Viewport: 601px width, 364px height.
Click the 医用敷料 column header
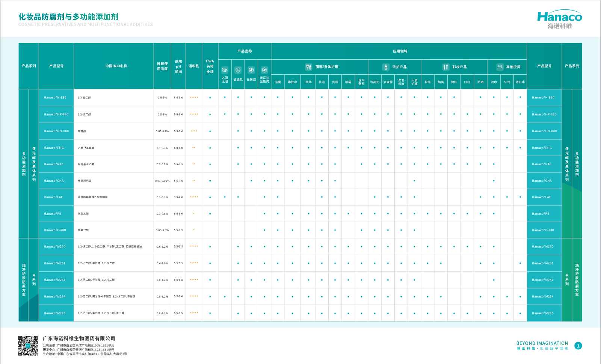(x=361, y=82)
